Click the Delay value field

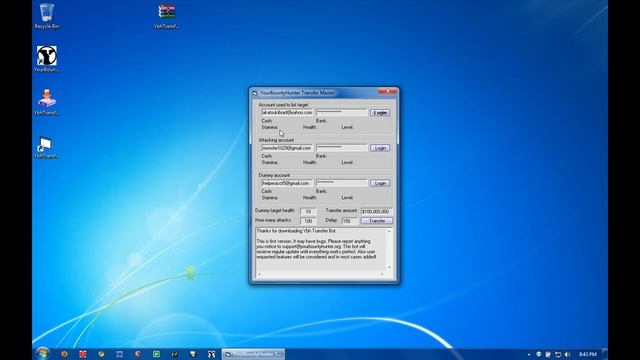tap(349, 221)
